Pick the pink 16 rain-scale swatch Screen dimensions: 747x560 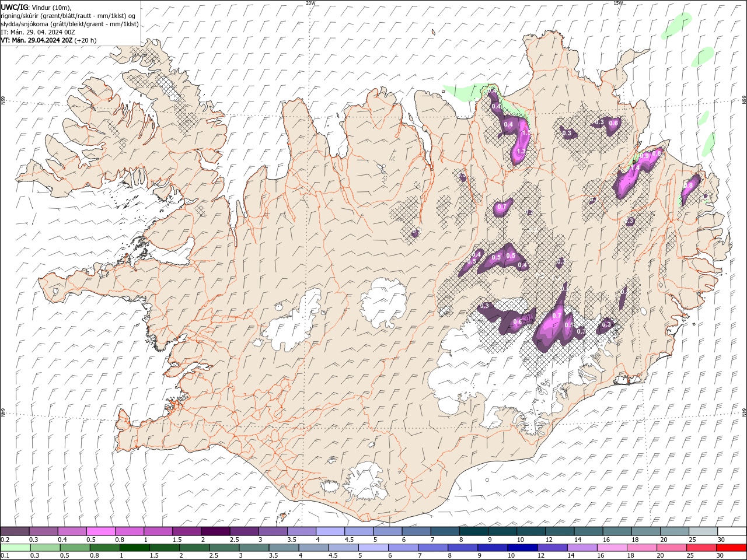pyautogui.click(x=612, y=548)
